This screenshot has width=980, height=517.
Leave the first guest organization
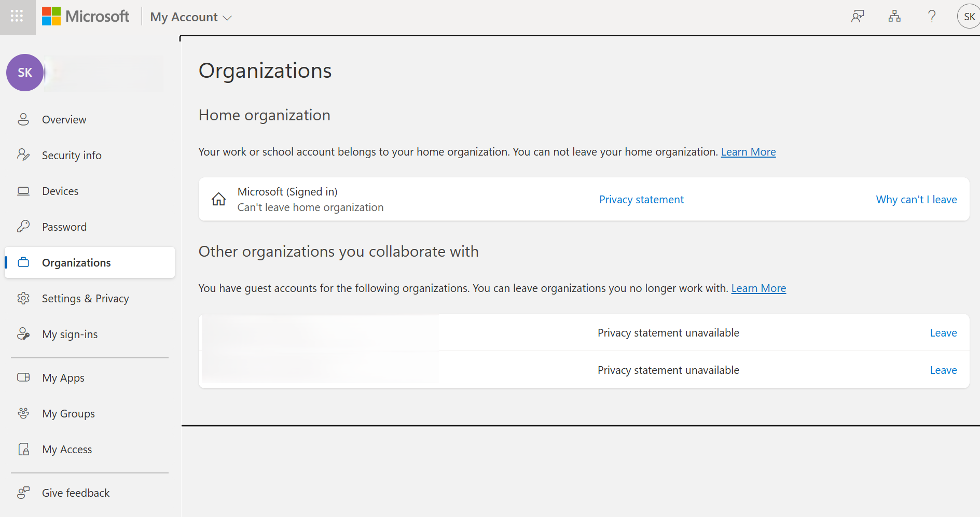pos(943,332)
